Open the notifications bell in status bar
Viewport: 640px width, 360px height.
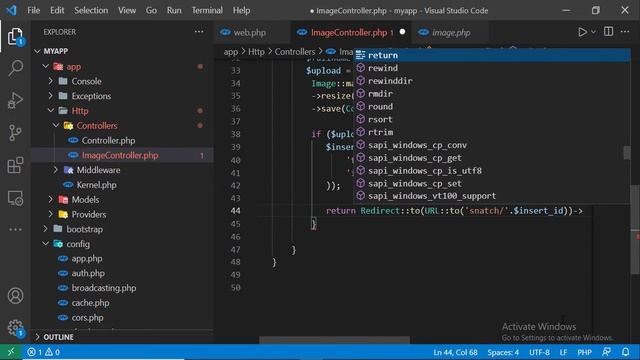click(625, 352)
